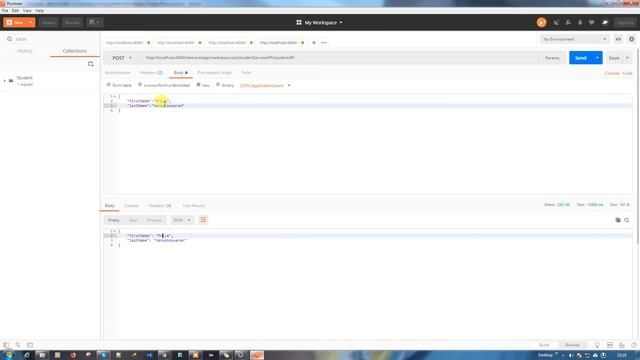Open the settings wrench icon in the header
This screenshot has width=640, height=360.
point(568,23)
